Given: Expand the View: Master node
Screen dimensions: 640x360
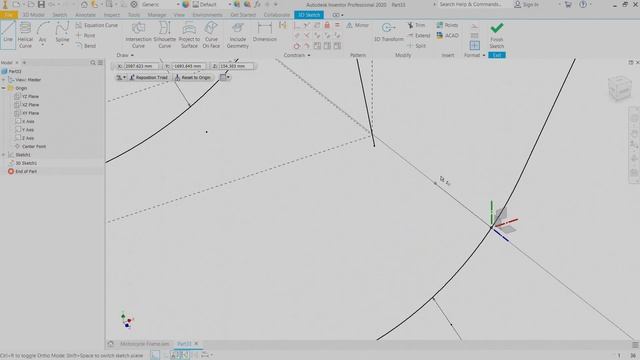Looking at the screenshot, I should point(4,80).
